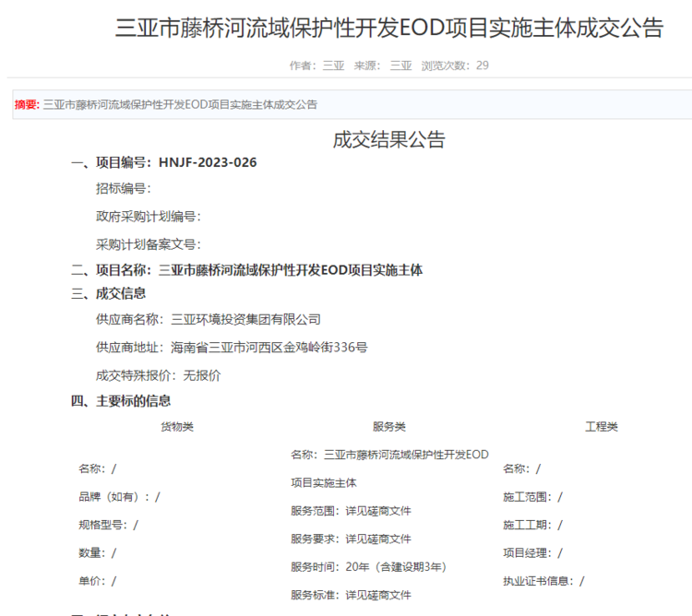Image resolution: width=692 pixels, height=616 pixels.
Task: Click supplier address 海南省三亚市河西区金鸡岭街336号
Action: (x=269, y=348)
